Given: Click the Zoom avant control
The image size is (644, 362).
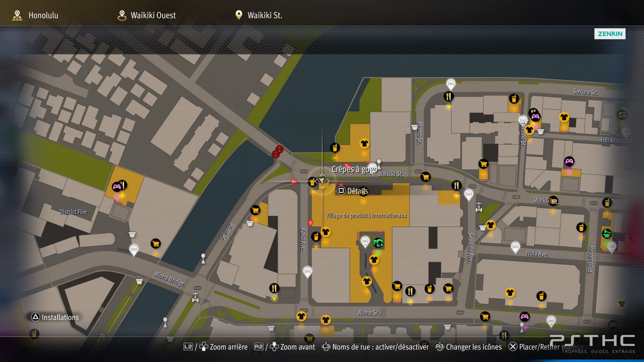Looking at the screenshot, I should coord(284,347).
